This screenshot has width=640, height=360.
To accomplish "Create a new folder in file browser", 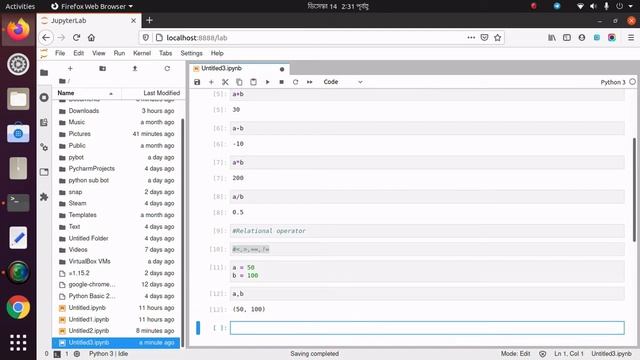I will click(x=102, y=69).
